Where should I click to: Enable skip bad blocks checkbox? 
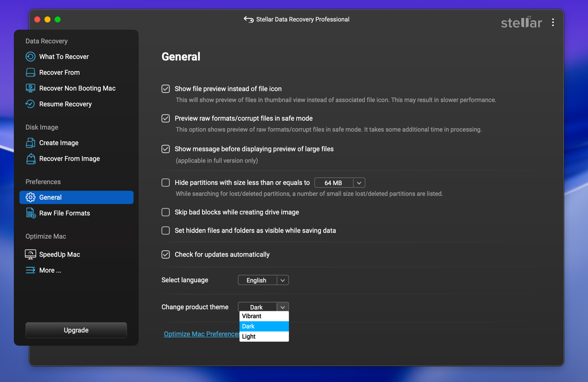[x=166, y=212]
